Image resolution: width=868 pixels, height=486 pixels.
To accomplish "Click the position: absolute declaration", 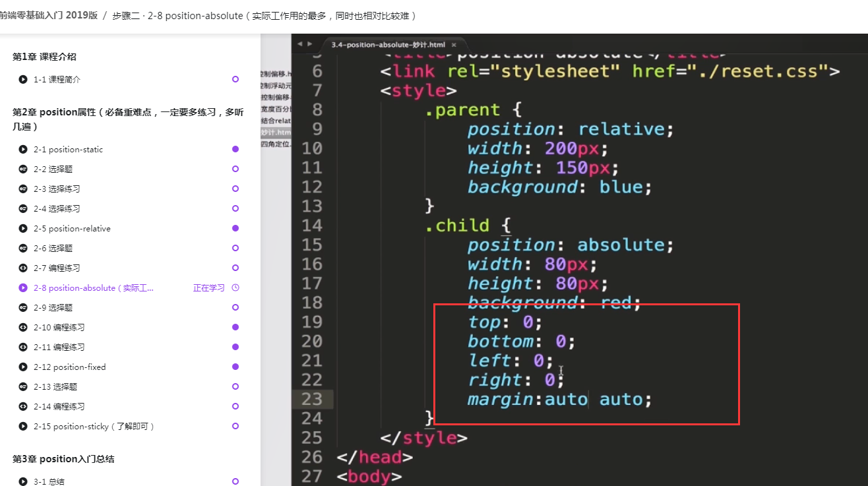I will [x=571, y=245].
